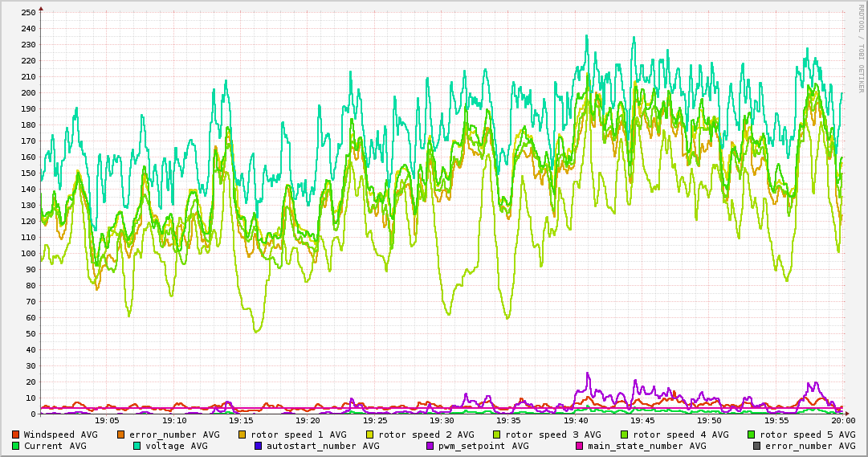Screen dimensions: 868x457
Task: Click the red Windspeed AVG legend swatch
Action: coord(15,435)
